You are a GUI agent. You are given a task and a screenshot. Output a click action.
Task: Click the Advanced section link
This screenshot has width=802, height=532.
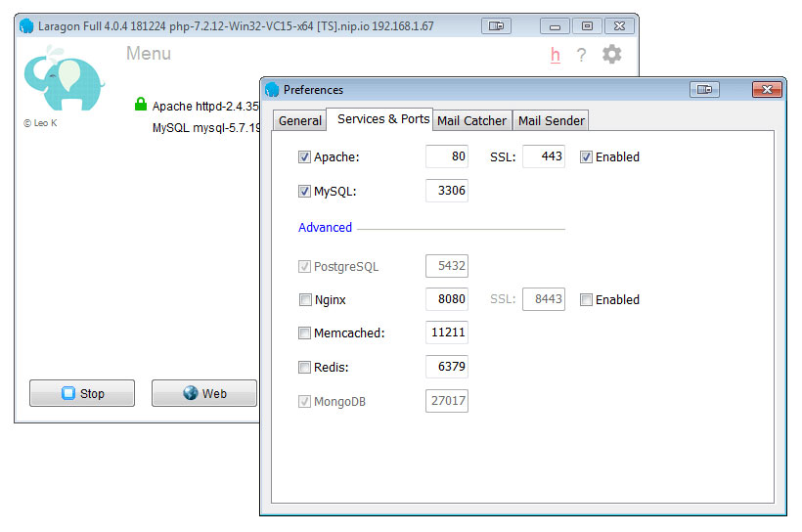tap(325, 228)
